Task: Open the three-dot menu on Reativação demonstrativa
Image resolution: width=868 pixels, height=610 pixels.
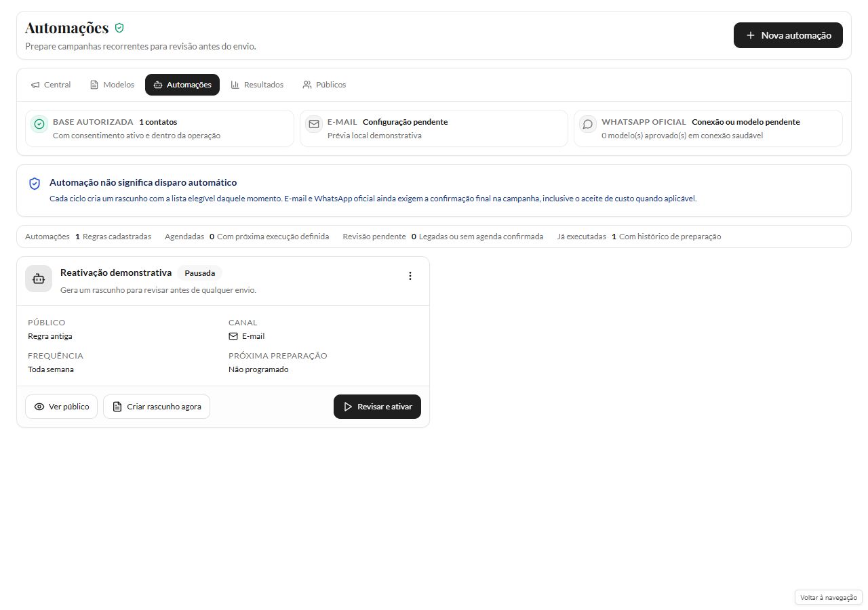Action: click(410, 276)
